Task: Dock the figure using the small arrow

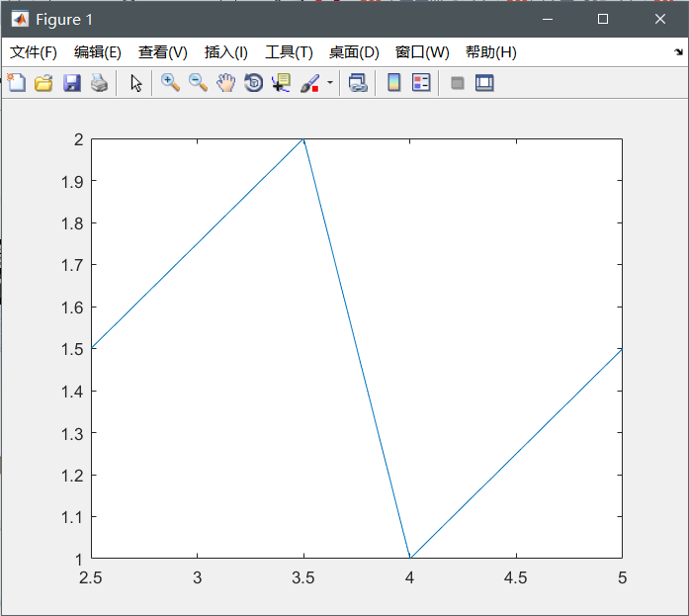Action: point(678,51)
